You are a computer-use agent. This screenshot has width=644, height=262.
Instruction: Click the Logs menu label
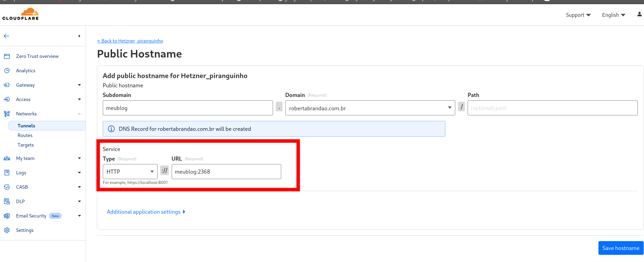coord(21,173)
